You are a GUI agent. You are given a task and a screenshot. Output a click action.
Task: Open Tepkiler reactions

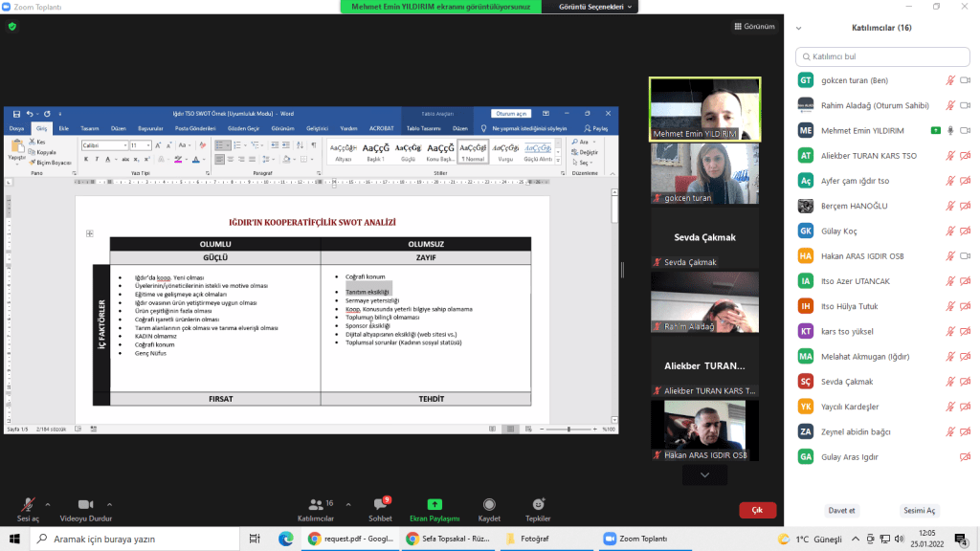coord(538,505)
